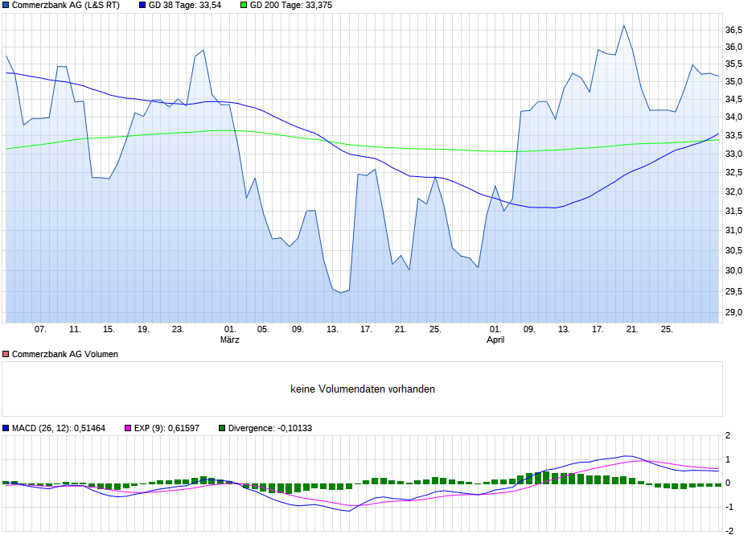The width and height of the screenshot is (756, 539).
Task: Click the '23.' date axis label
Action: (x=178, y=329)
